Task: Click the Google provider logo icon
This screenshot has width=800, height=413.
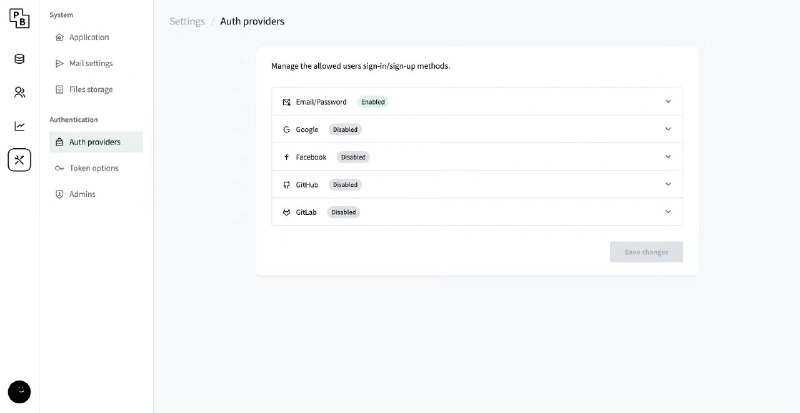Action: (x=286, y=130)
